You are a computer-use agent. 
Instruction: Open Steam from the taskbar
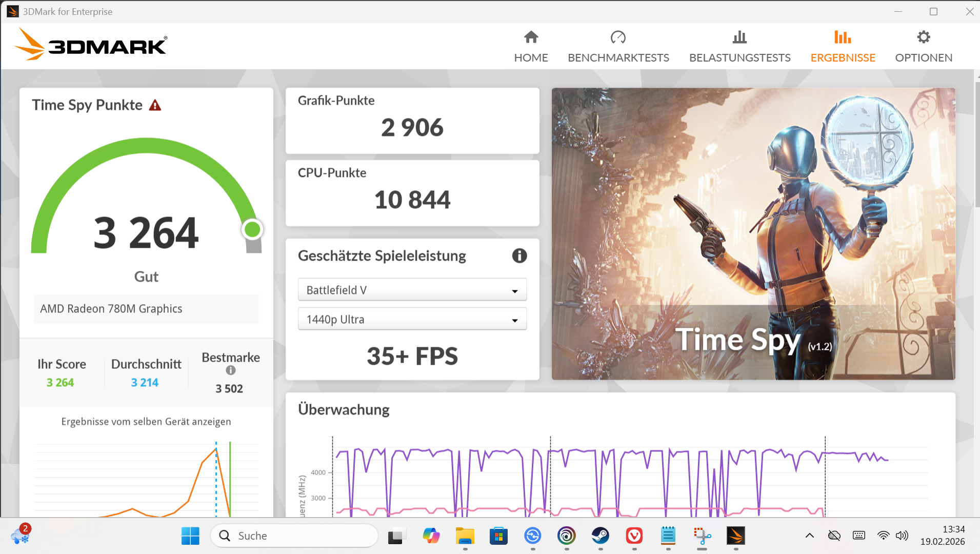(600, 536)
